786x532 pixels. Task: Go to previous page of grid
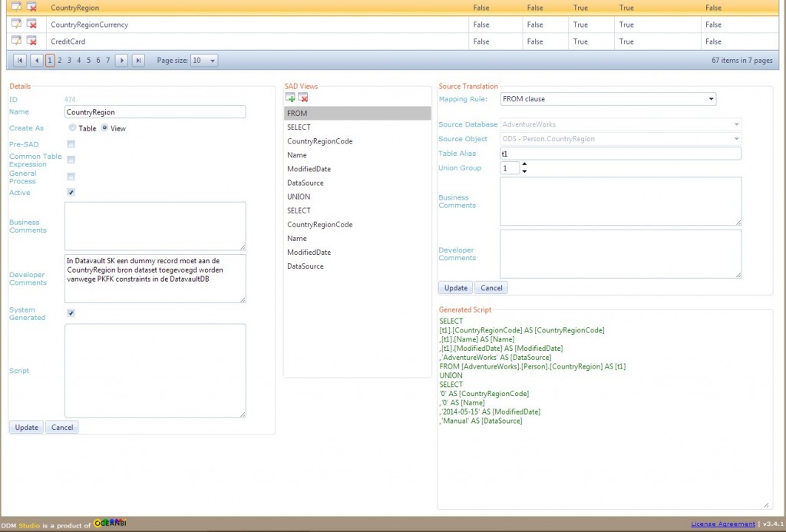[37, 60]
